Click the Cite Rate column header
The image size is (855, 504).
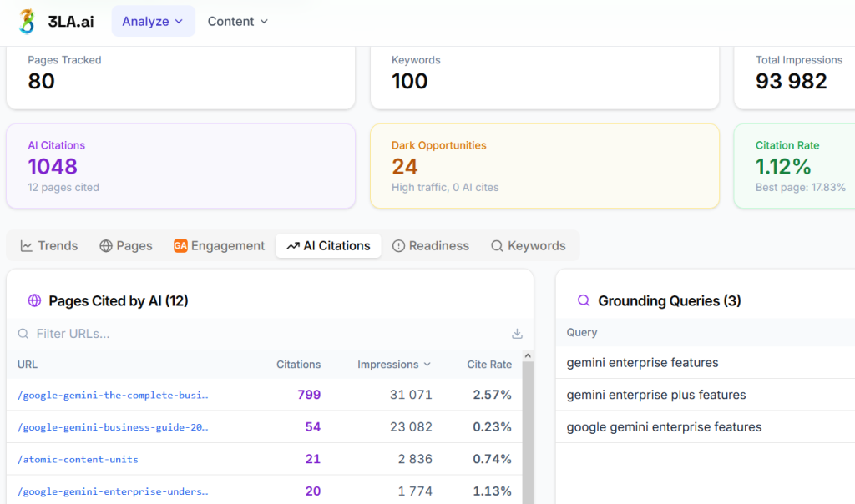489,365
